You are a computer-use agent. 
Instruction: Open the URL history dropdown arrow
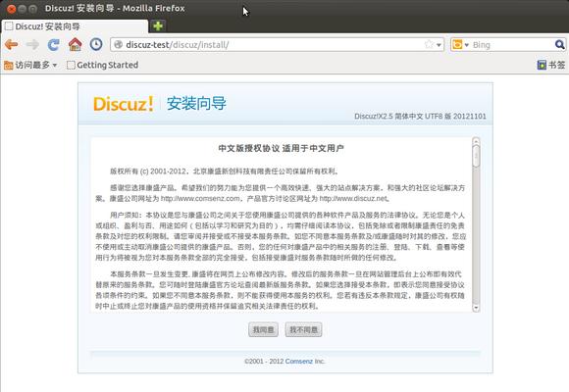[x=439, y=45]
